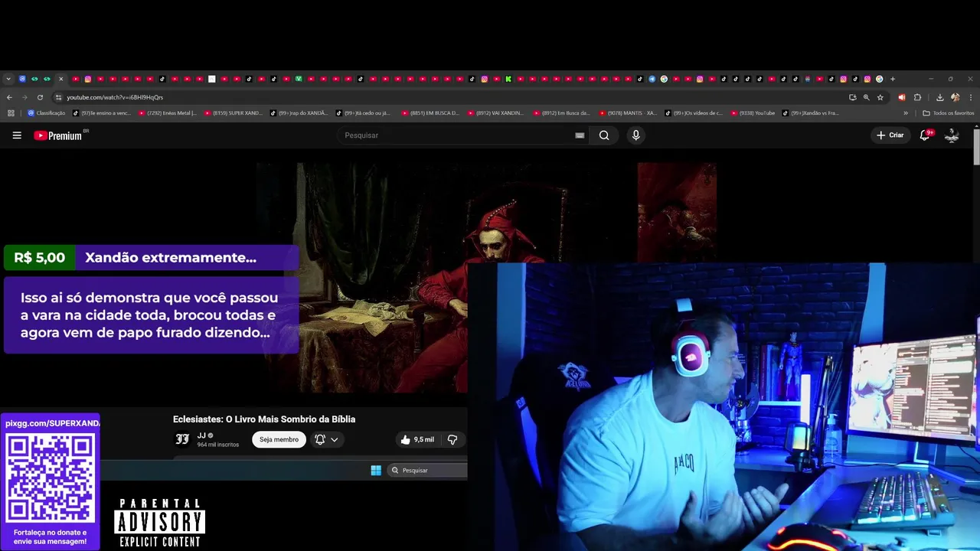Open the JJ channel avatar

(182, 439)
